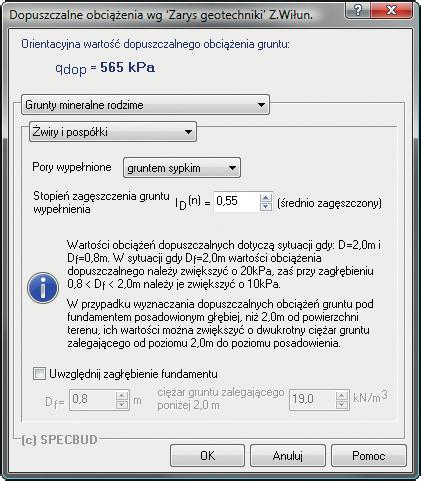This screenshot has height=481, width=421.
Task: Increase soil weight with up arrow
Action: point(342,395)
